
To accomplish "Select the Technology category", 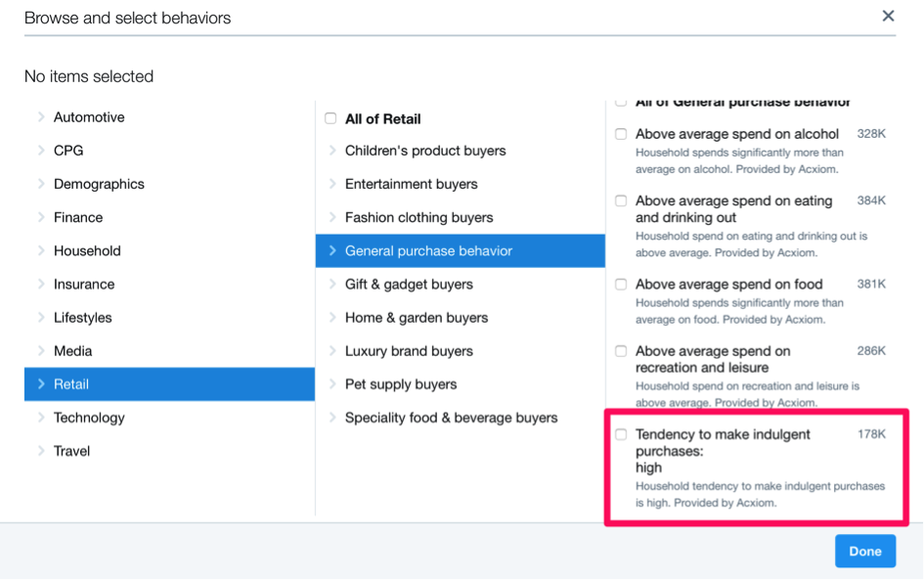I will click(x=89, y=418).
